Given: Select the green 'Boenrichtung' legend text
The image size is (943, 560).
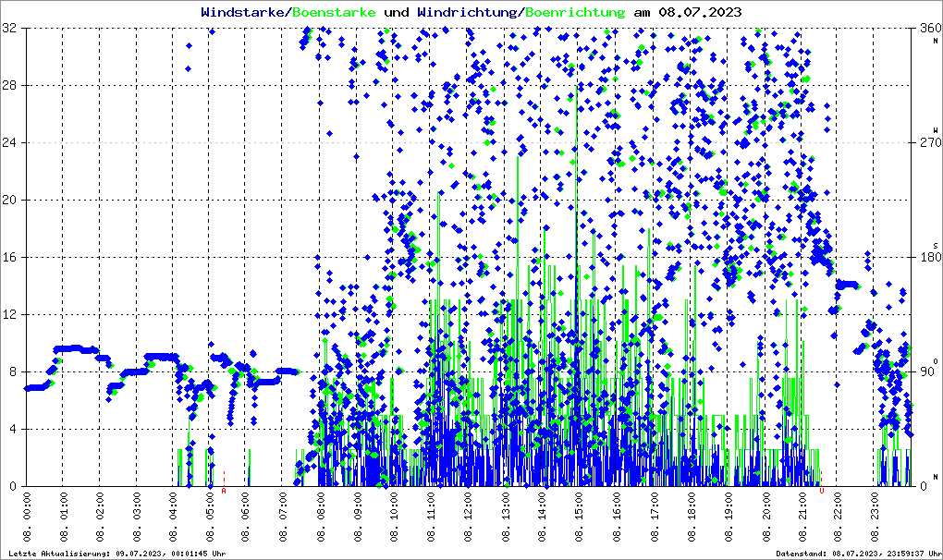Looking at the screenshot, I should (575, 12).
